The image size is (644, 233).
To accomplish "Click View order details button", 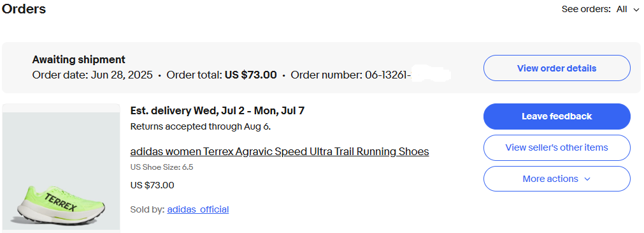I will tap(557, 68).
